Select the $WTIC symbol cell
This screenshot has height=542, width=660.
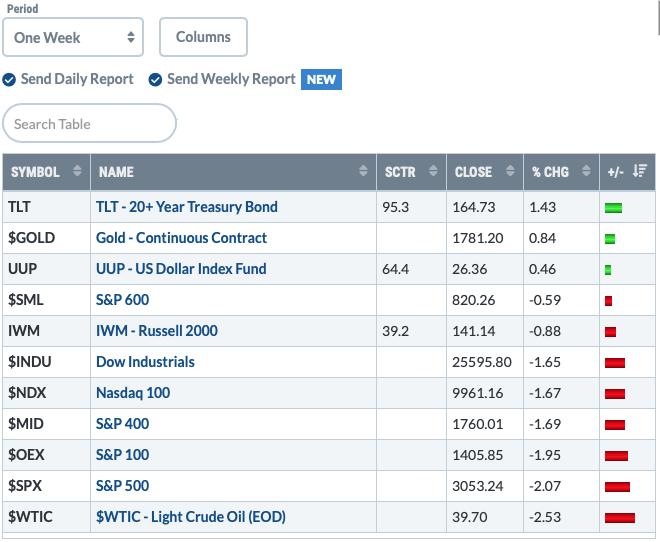point(46,517)
